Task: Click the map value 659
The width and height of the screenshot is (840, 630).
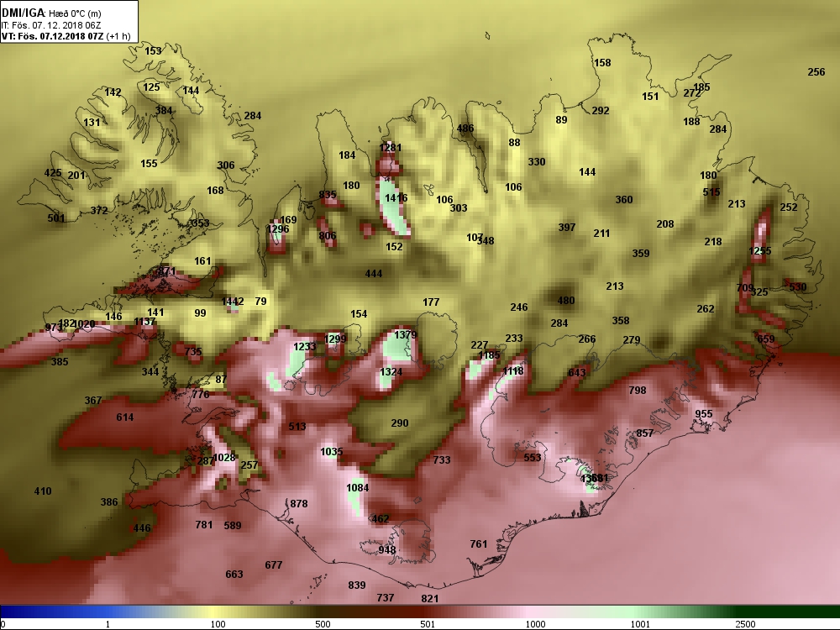Action: pyautogui.click(x=766, y=339)
